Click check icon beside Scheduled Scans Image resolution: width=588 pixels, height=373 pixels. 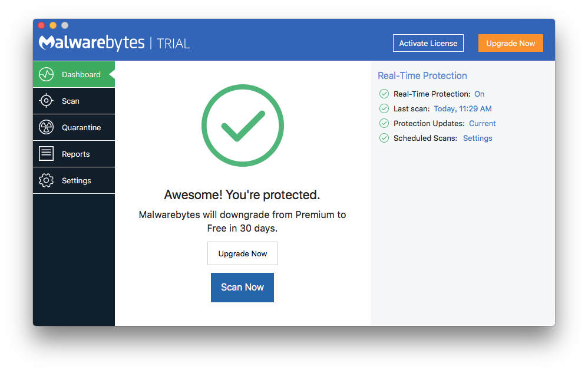384,138
